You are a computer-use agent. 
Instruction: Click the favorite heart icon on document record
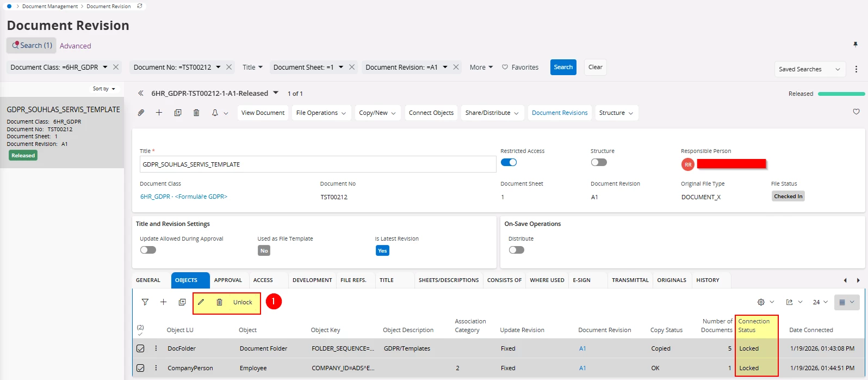[x=856, y=112]
